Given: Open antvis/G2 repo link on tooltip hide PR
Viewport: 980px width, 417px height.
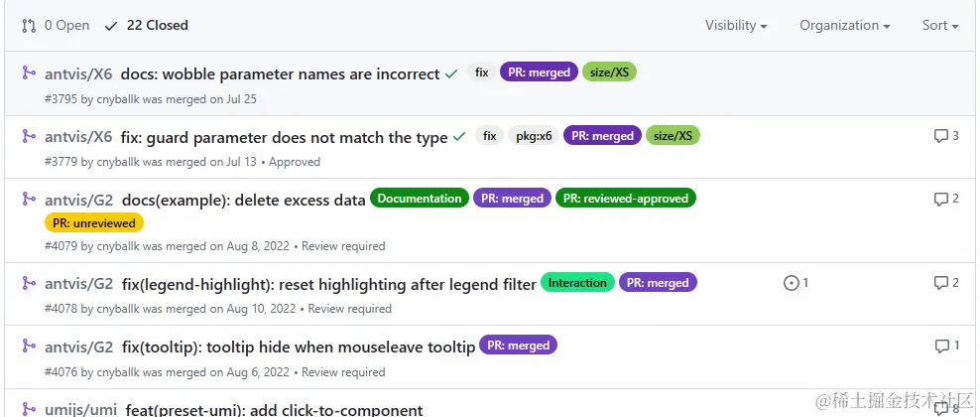Looking at the screenshot, I should [78, 347].
